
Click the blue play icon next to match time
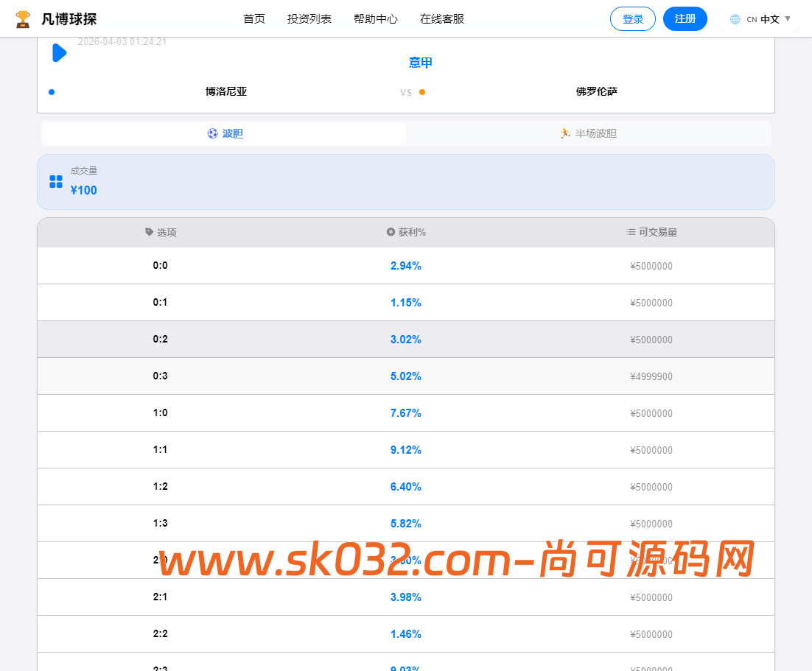tap(59, 52)
